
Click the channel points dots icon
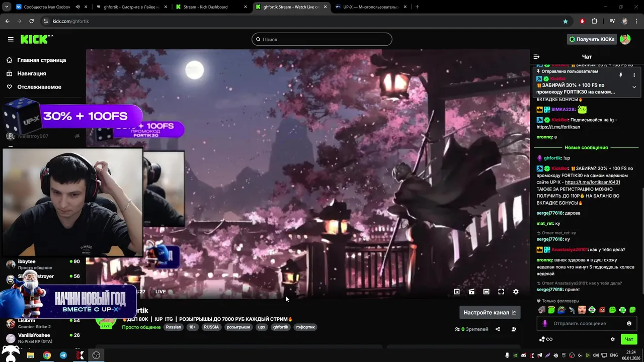[542, 339]
